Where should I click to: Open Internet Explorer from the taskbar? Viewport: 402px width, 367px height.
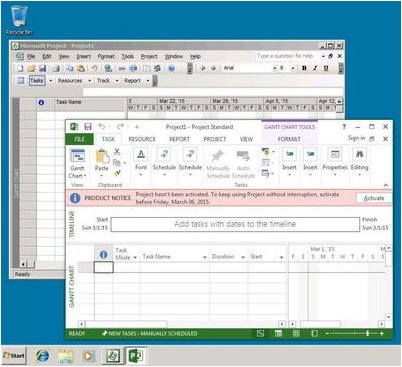coord(42,356)
